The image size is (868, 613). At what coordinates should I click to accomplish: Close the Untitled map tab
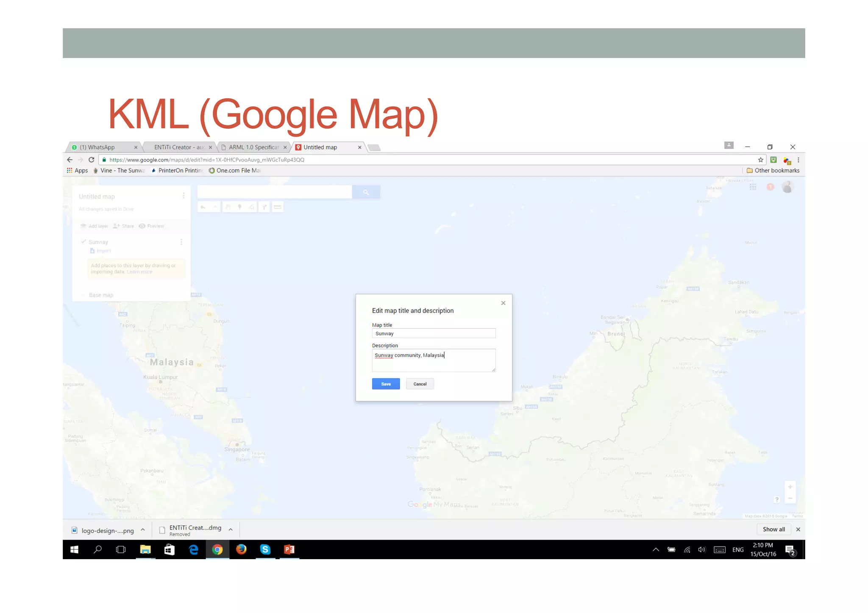coord(359,147)
